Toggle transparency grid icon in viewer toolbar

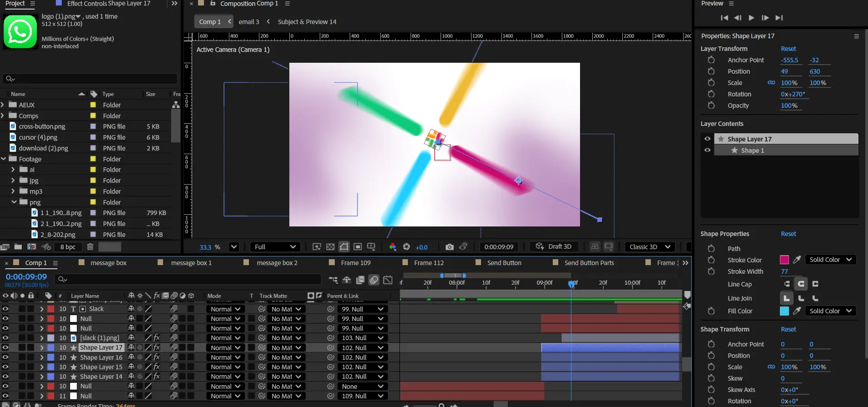pyautogui.click(x=330, y=247)
